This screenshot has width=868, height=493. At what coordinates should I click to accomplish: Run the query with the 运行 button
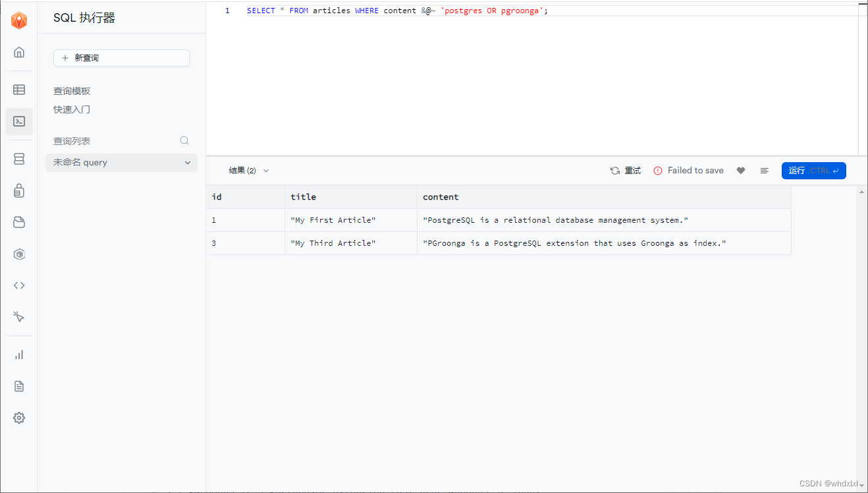(814, 170)
